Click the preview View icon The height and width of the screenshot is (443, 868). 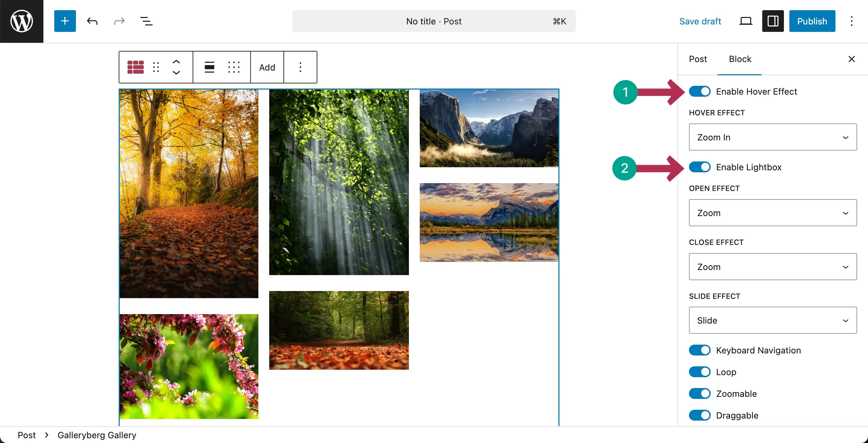click(746, 21)
